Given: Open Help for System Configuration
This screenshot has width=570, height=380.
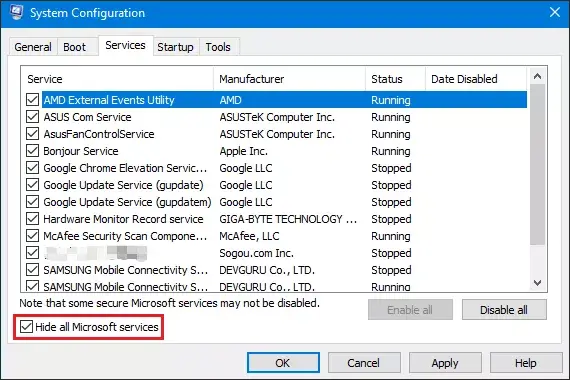Looking at the screenshot, I should [526, 363].
